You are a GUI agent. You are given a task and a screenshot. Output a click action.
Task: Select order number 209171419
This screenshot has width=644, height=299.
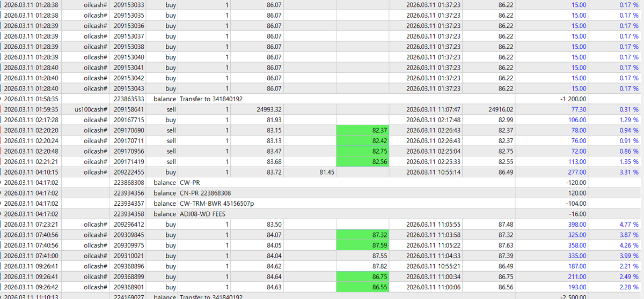129,162
